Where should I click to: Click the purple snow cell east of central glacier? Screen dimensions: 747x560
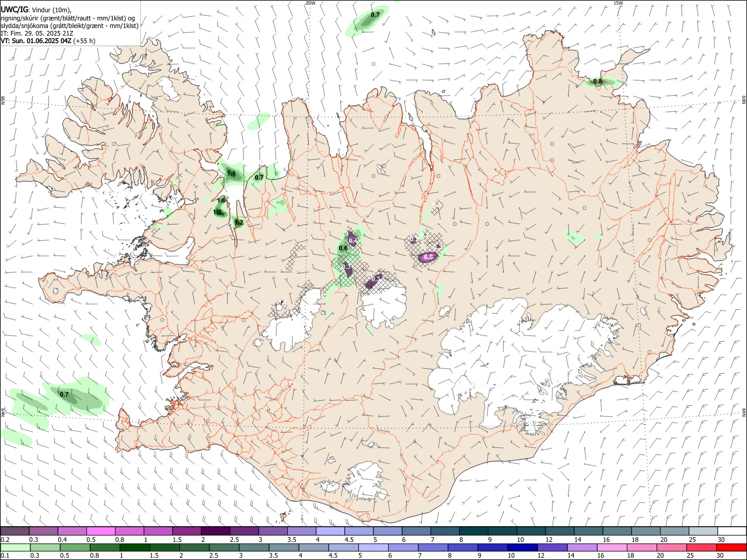pyautogui.click(x=428, y=257)
